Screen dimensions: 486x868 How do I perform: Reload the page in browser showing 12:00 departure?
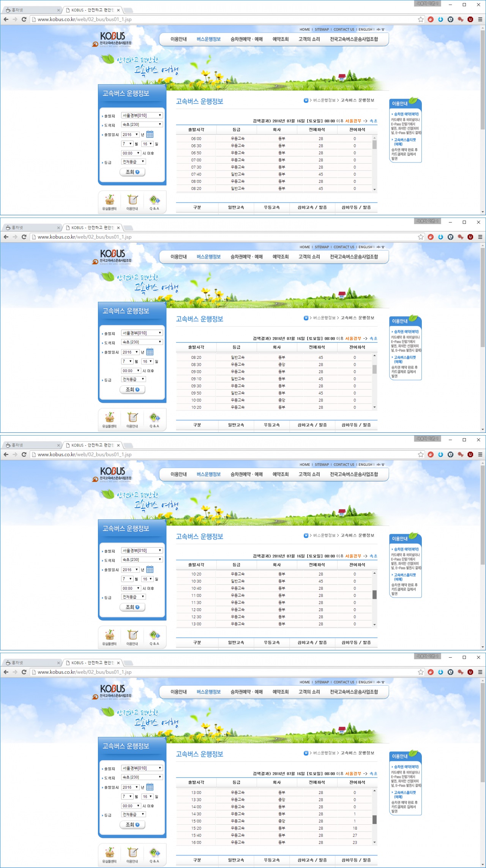pyautogui.click(x=24, y=455)
